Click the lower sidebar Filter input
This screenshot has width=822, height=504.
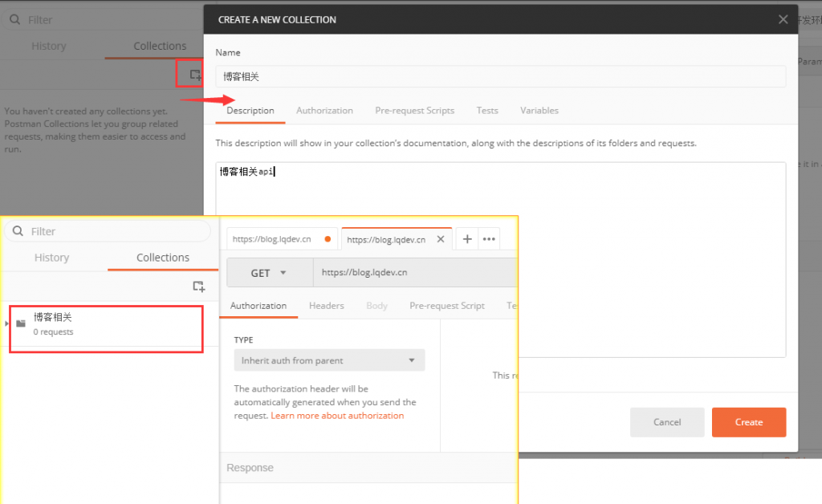click(108, 231)
